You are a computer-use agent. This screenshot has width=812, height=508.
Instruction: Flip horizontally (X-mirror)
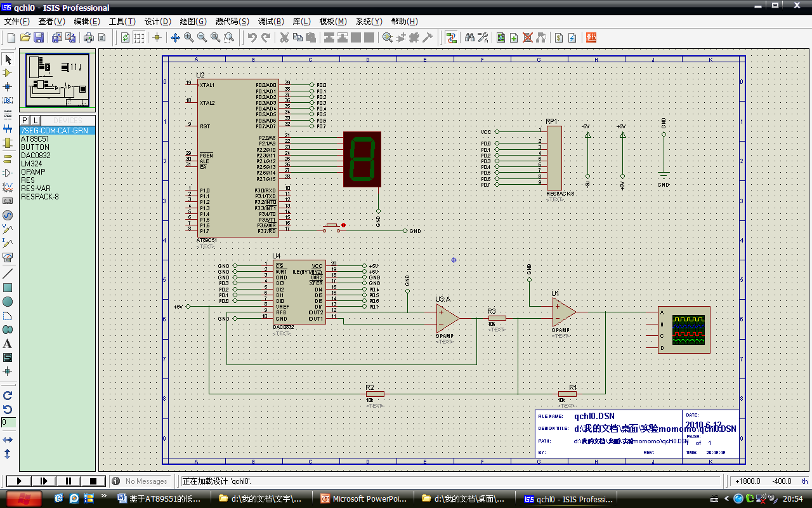point(8,439)
